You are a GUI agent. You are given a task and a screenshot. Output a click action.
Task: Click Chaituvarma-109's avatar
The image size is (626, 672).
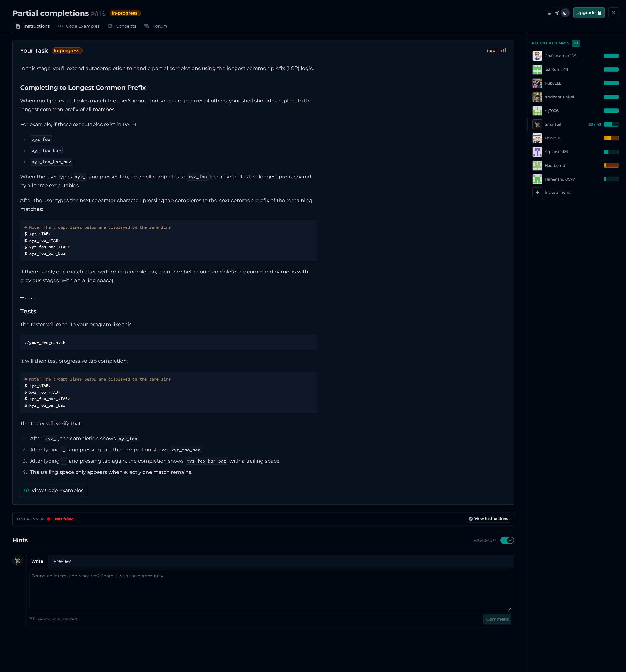[537, 56]
